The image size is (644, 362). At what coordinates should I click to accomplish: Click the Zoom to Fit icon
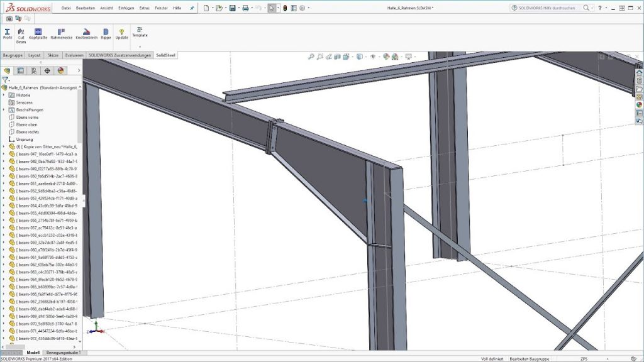coord(312,56)
